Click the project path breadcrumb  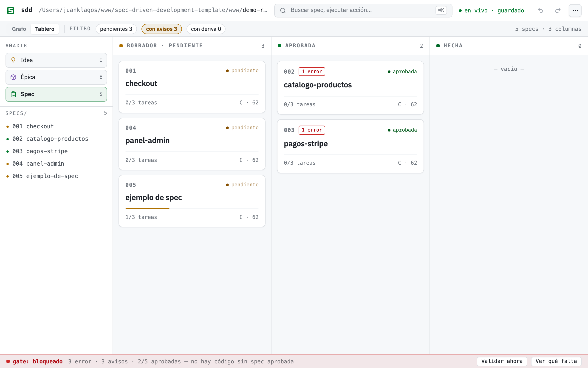tap(153, 10)
